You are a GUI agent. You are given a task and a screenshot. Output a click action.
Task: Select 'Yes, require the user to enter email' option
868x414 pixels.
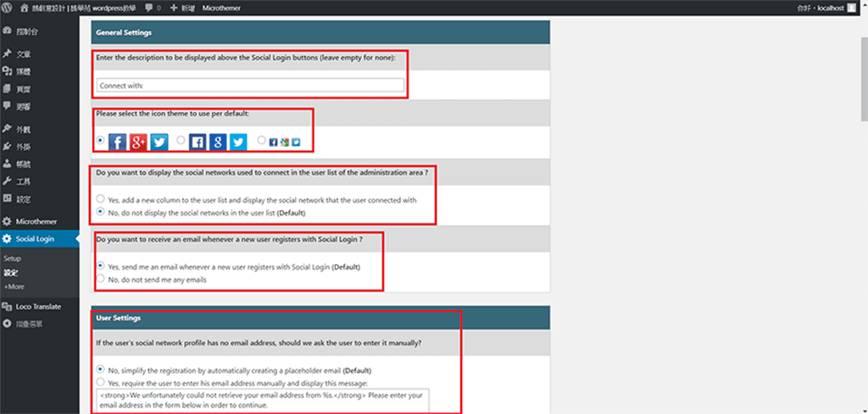point(101,383)
